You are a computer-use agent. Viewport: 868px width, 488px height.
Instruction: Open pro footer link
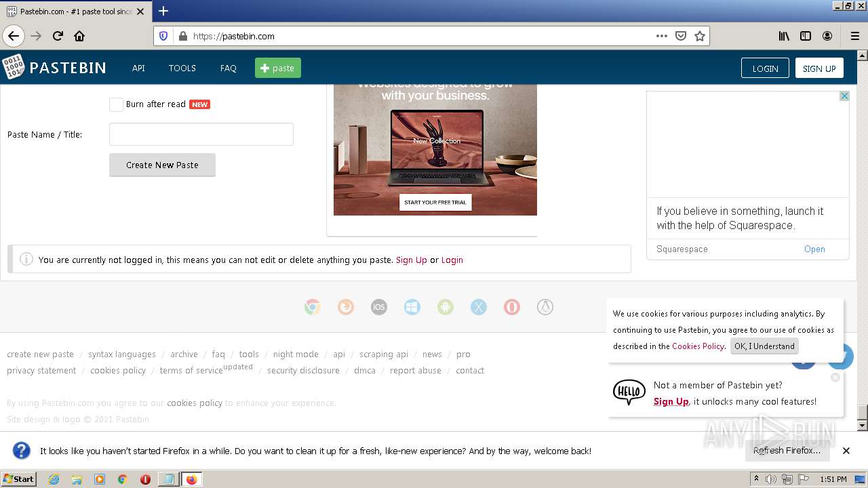463,354
